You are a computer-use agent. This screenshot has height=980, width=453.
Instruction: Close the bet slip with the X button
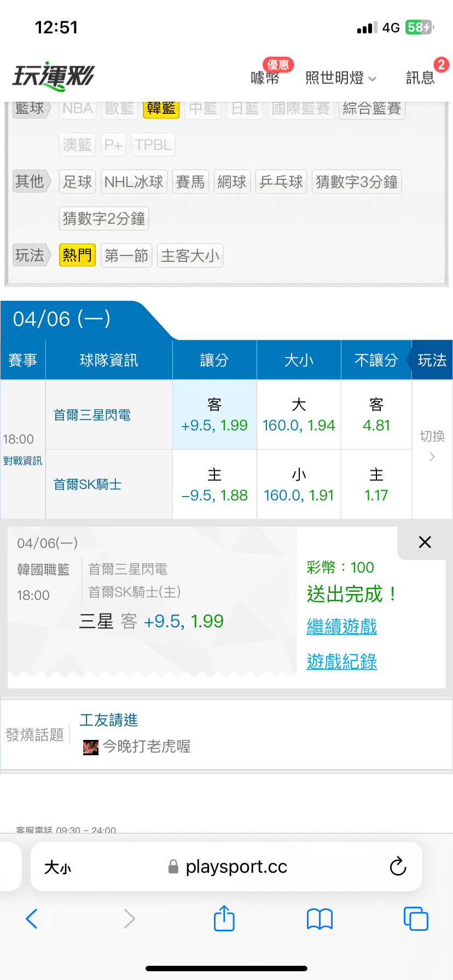(x=425, y=542)
